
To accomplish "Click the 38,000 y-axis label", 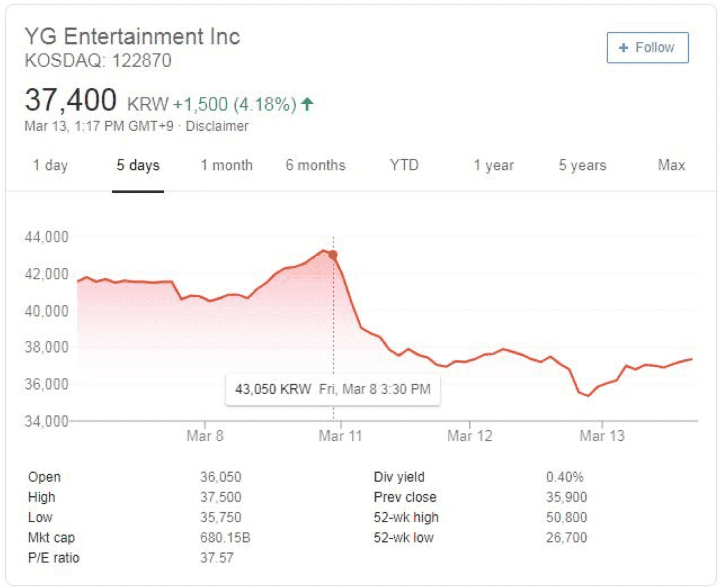I will pyautogui.click(x=47, y=347).
